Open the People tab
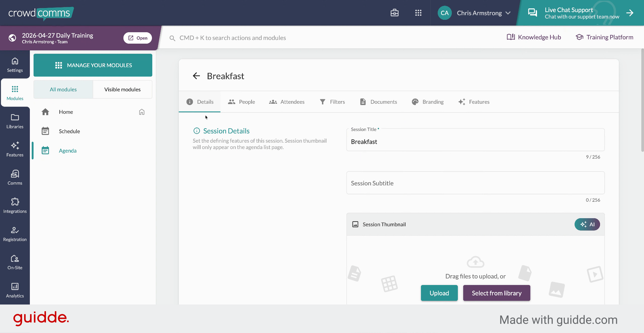This screenshot has height=333, width=644. (x=241, y=102)
